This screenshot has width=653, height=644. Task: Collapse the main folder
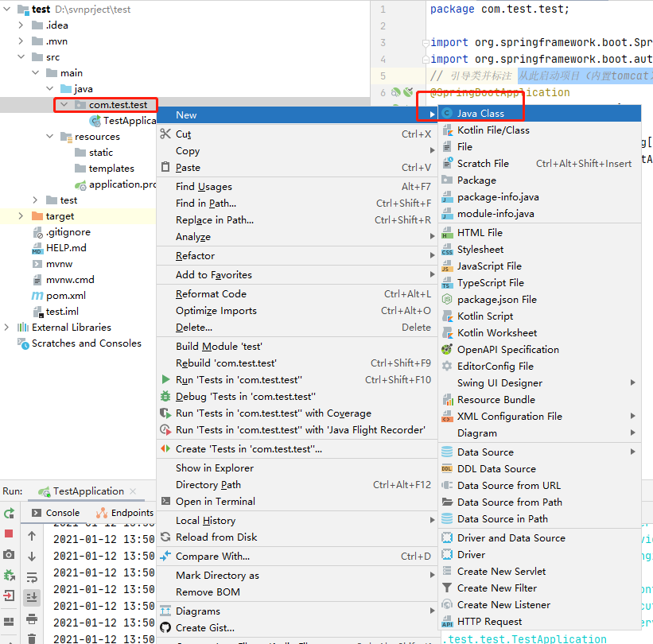coord(36,72)
